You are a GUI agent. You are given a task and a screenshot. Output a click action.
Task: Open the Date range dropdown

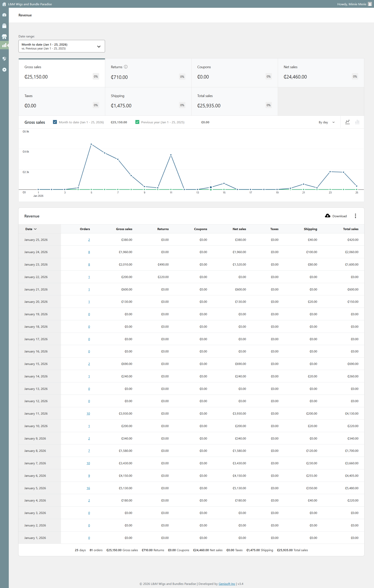[x=62, y=46]
